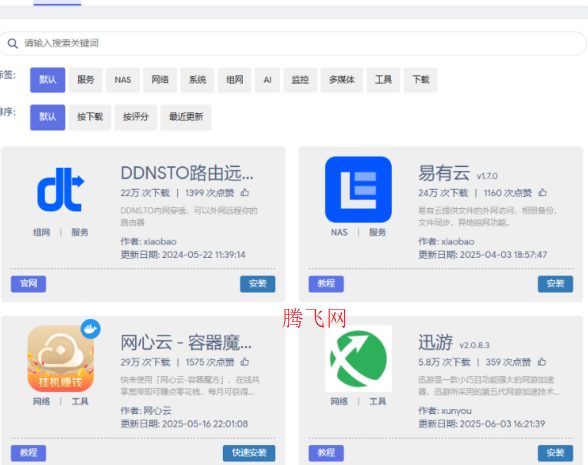Filter by 监控 tag

pos(300,80)
